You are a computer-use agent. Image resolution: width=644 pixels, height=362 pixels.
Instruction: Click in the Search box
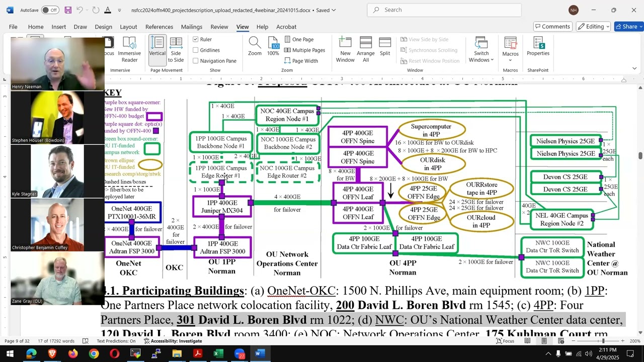tap(444, 10)
